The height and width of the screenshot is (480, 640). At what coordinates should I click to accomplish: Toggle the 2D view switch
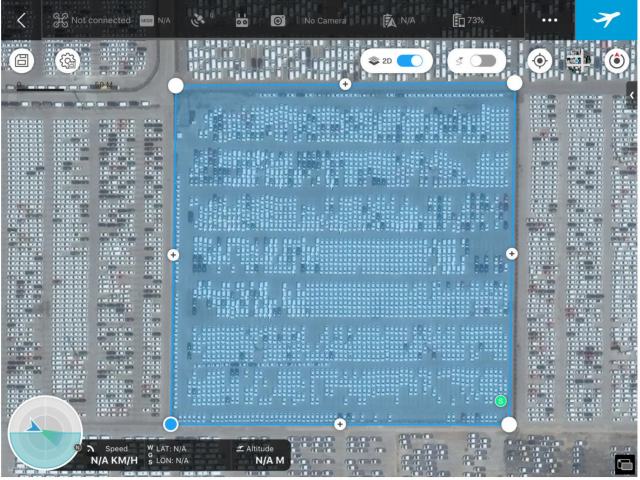(x=410, y=61)
